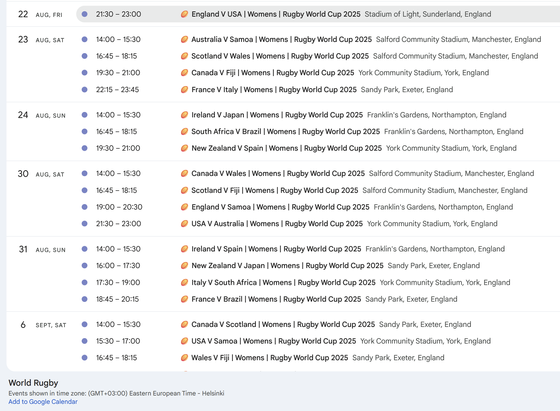Click rugby ball icon beside Wales V Fiji

click(x=184, y=358)
